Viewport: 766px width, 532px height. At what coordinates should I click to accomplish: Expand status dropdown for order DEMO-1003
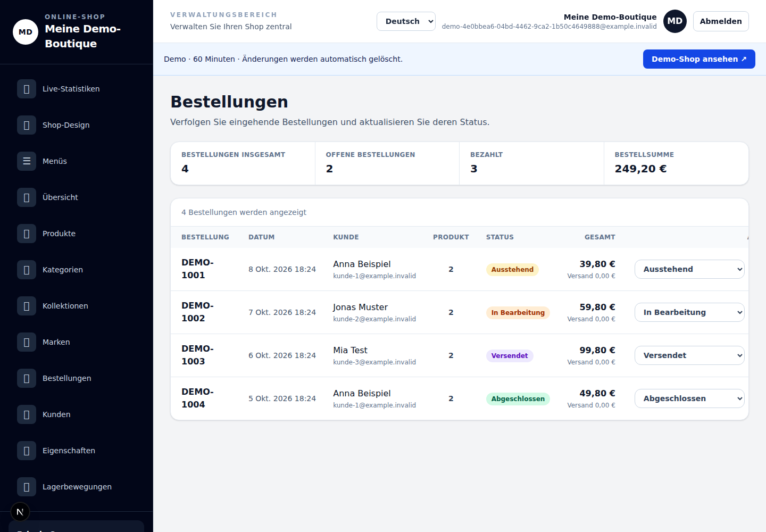[689, 355]
